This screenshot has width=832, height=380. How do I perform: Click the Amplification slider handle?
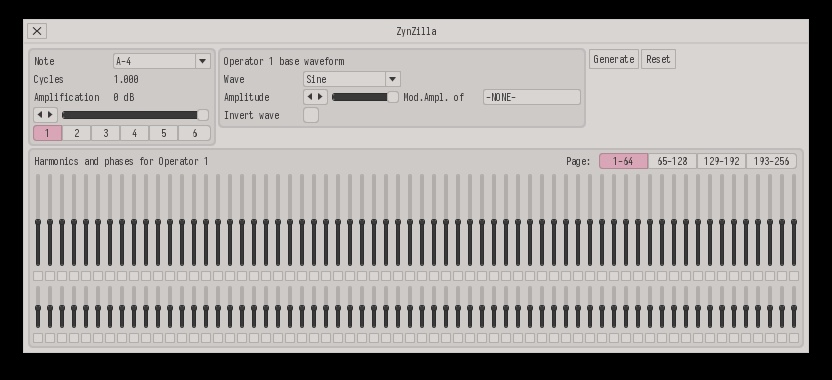[x=203, y=115]
